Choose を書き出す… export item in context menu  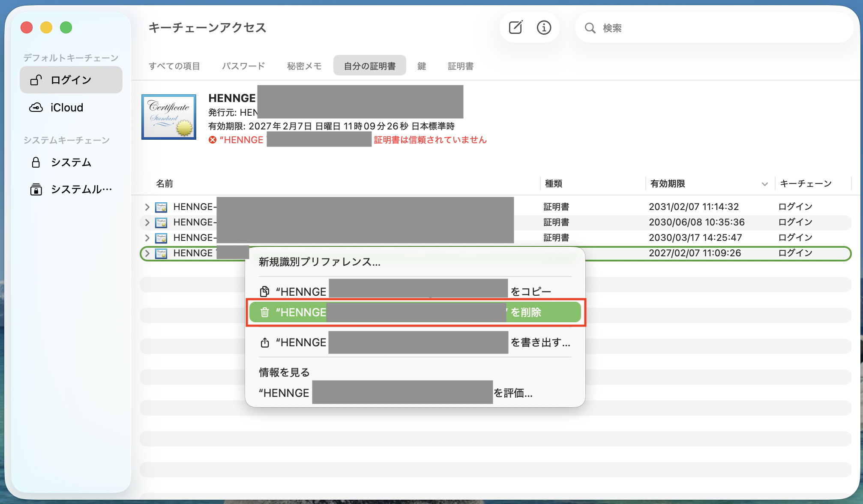pos(415,342)
